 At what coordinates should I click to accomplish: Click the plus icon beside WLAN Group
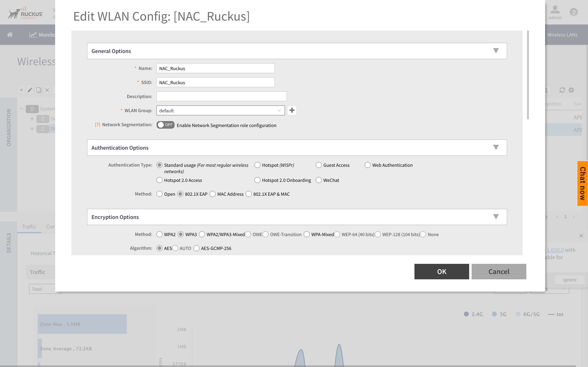tap(292, 111)
